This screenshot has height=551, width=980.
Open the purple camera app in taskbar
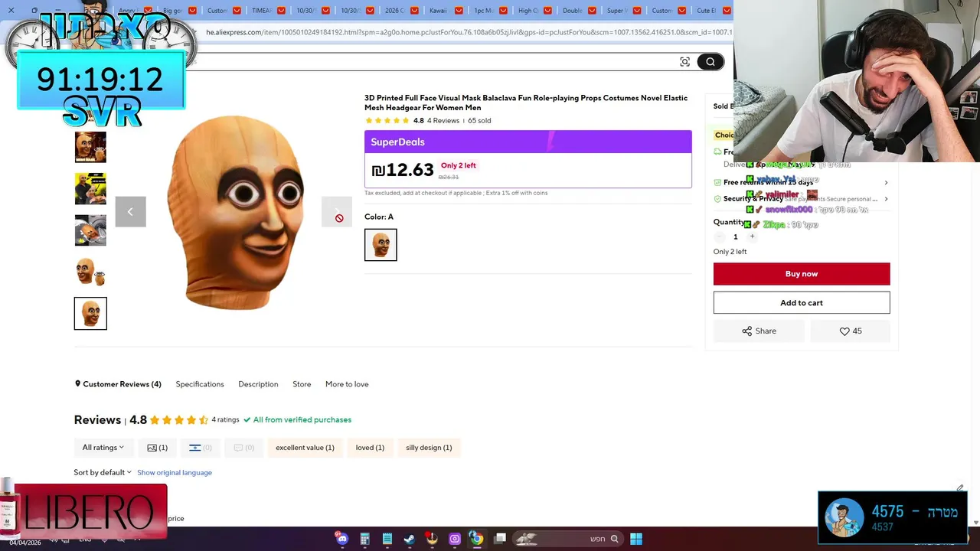455,539
